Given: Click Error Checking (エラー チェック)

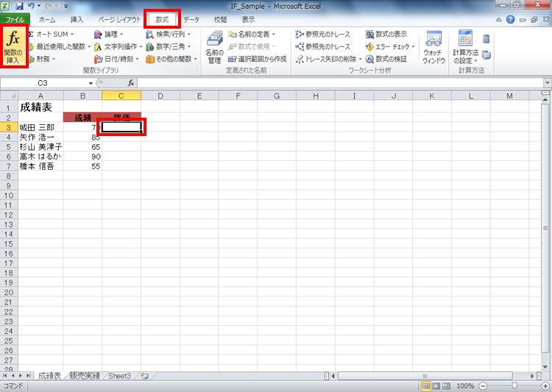Looking at the screenshot, I should (390, 46).
